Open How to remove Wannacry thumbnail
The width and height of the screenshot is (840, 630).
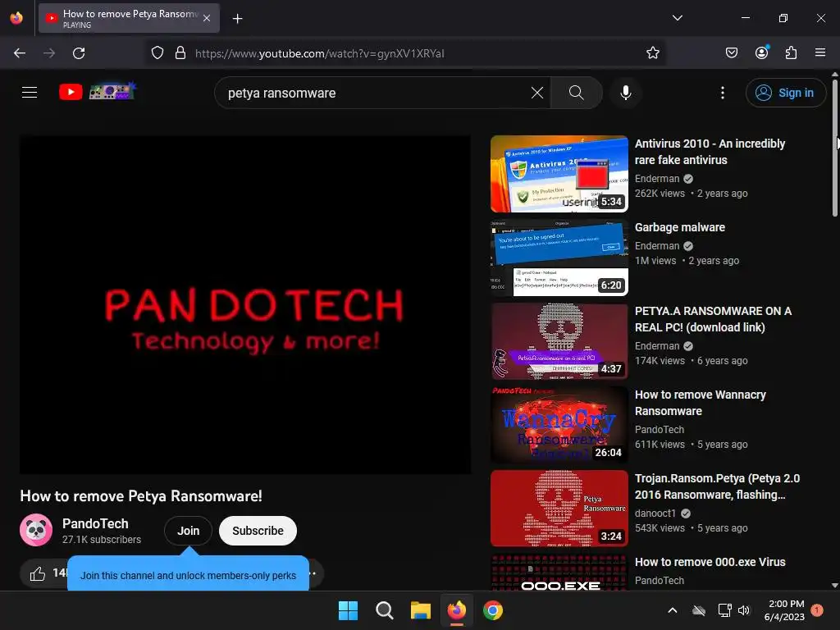pos(559,425)
